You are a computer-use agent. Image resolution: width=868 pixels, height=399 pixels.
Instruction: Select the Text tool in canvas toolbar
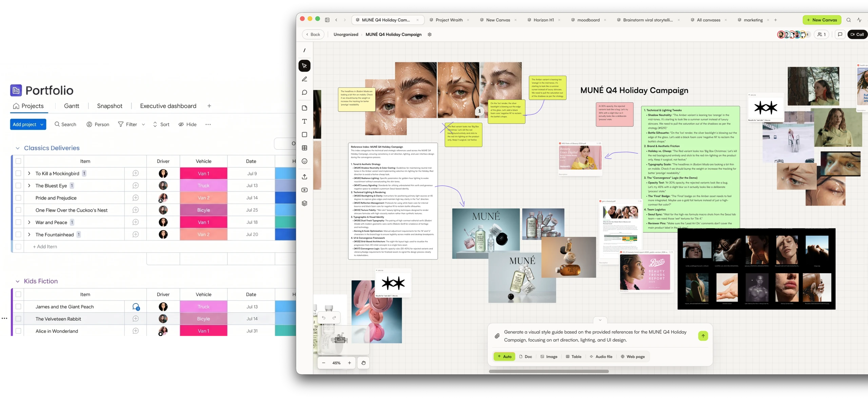pyautogui.click(x=304, y=121)
